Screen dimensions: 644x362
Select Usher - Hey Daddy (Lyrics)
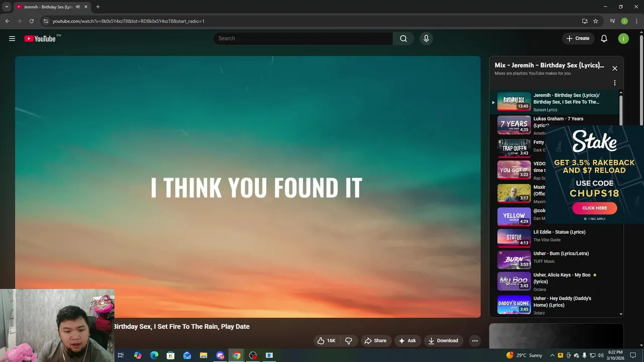pos(562,302)
